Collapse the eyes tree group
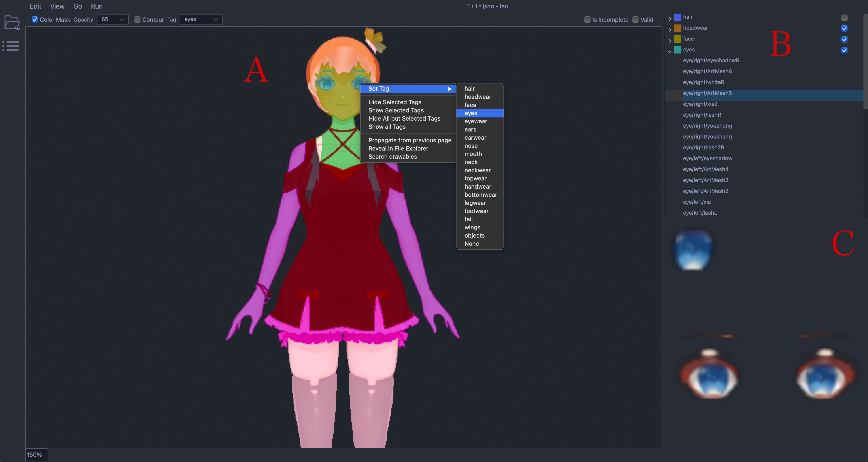Viewport: 868px width, 462px height. 669,51
